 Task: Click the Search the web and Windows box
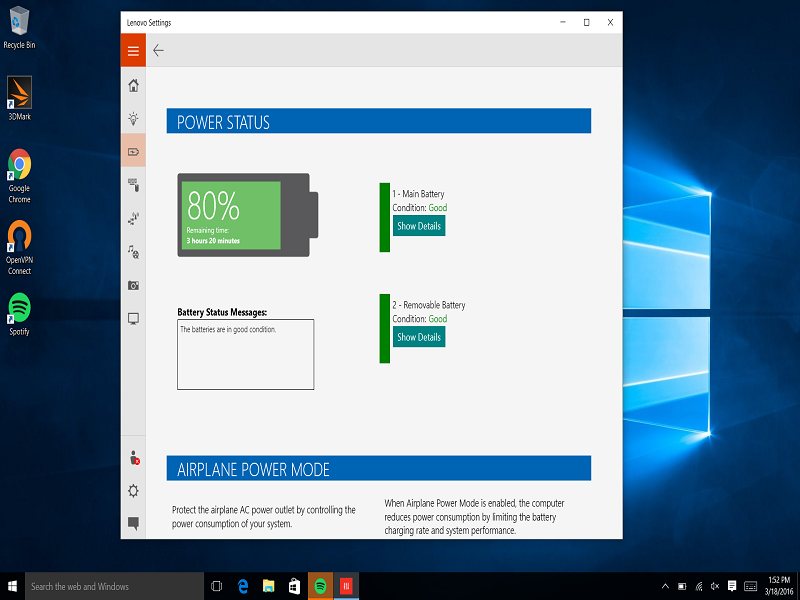(110, 587)
